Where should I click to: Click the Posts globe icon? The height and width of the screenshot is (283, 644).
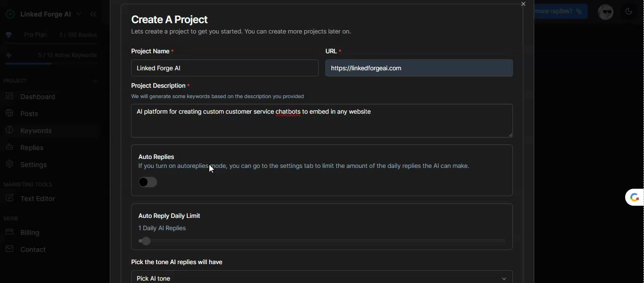pos(9,113)
